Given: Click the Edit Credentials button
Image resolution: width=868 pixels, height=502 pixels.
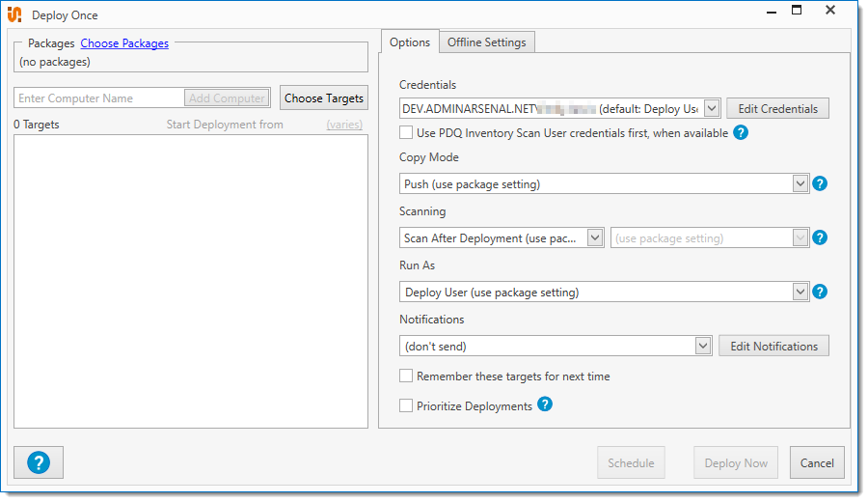Looking at the screenshot, I should (x=777, y=108).
